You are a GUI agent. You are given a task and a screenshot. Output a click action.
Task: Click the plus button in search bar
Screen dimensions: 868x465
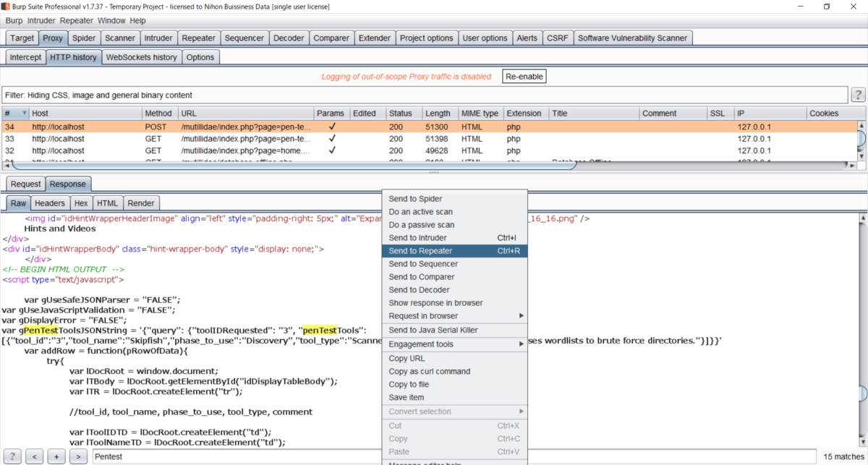coord(56,456)
